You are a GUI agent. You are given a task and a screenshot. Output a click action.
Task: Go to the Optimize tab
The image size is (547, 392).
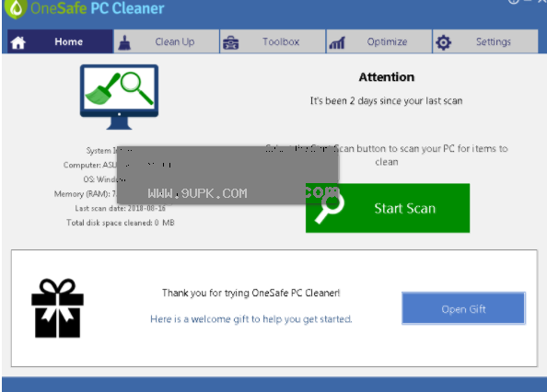click(379, 41)
